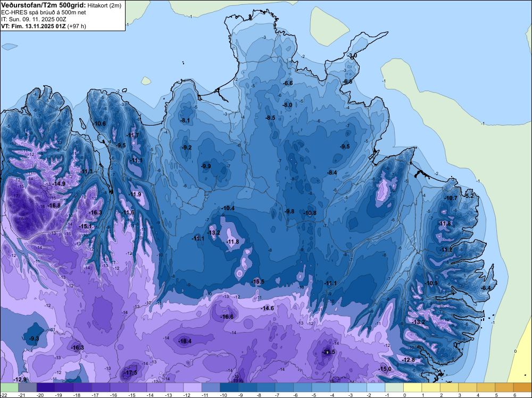
Task: Choose the legend swatch labeled -5
Action: 321,387
